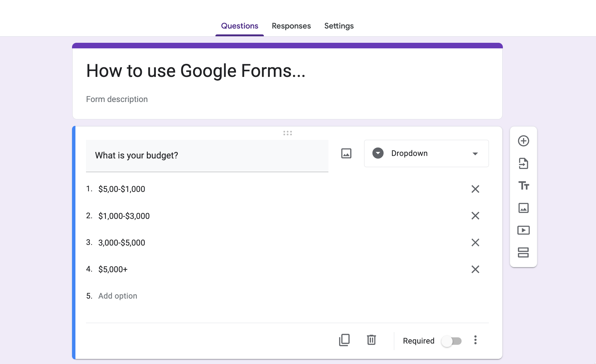Open more options three-dot menu
The width and height of the screenshot is (596, 364).
click(475, 340)
